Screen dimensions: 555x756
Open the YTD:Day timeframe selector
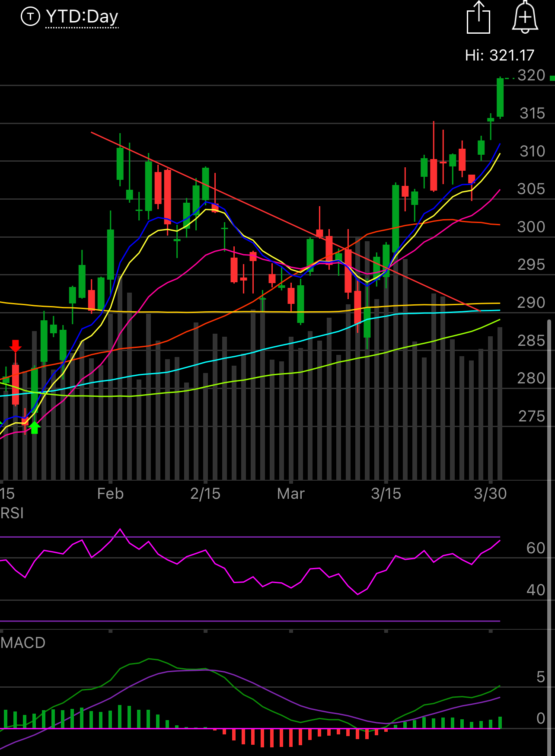[82, 17]
